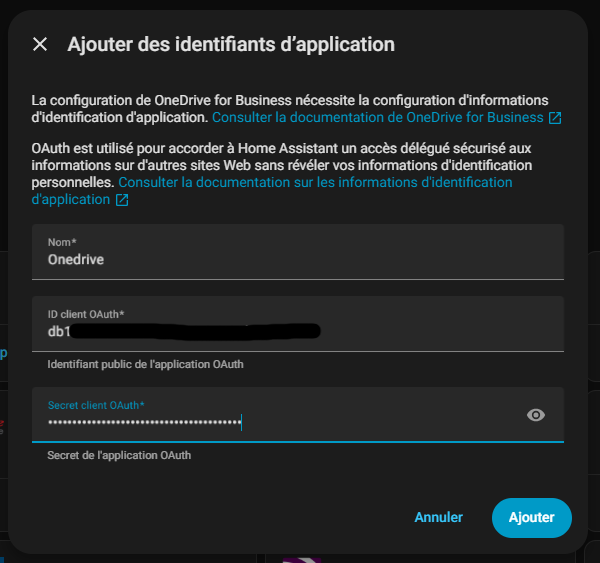Click external-link icon after "d'application" link
The image size is (600, 563).
(x=122, y=200)
